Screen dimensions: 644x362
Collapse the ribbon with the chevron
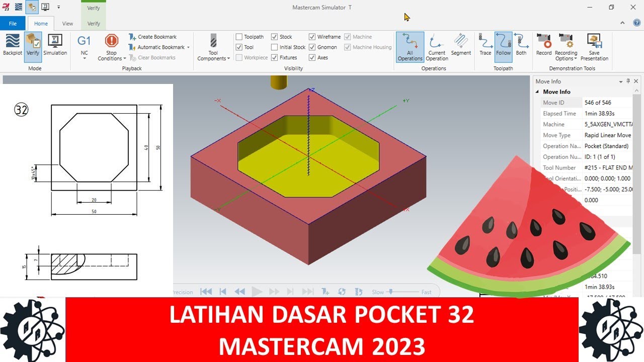(x=623, y=23)
